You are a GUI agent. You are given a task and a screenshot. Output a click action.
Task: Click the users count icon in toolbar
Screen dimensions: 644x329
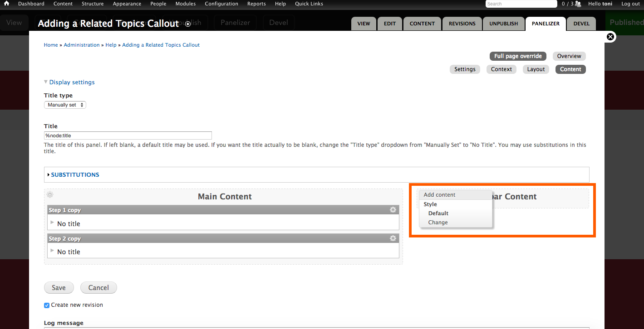pyautogui.click(x=578, y=4)
